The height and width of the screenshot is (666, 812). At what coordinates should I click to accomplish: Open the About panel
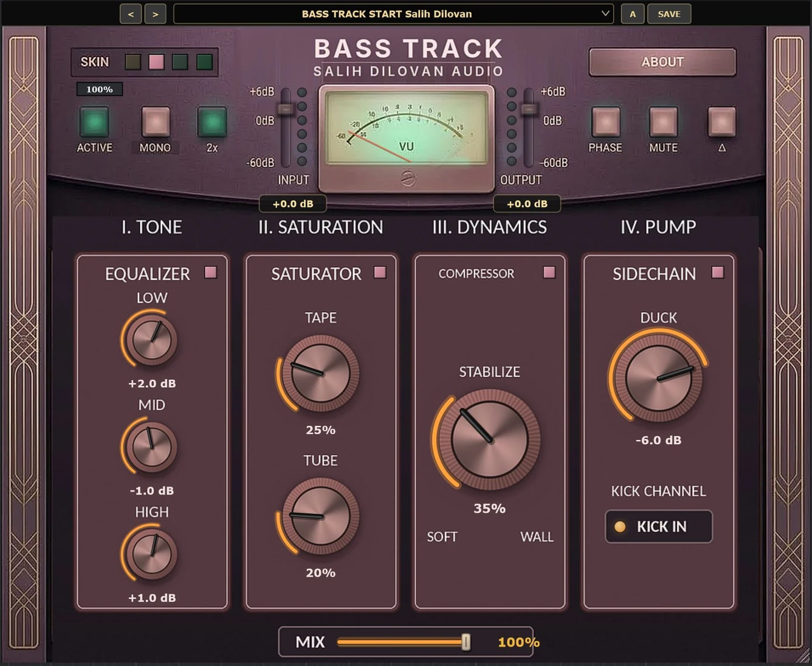[x=662, y=62]
